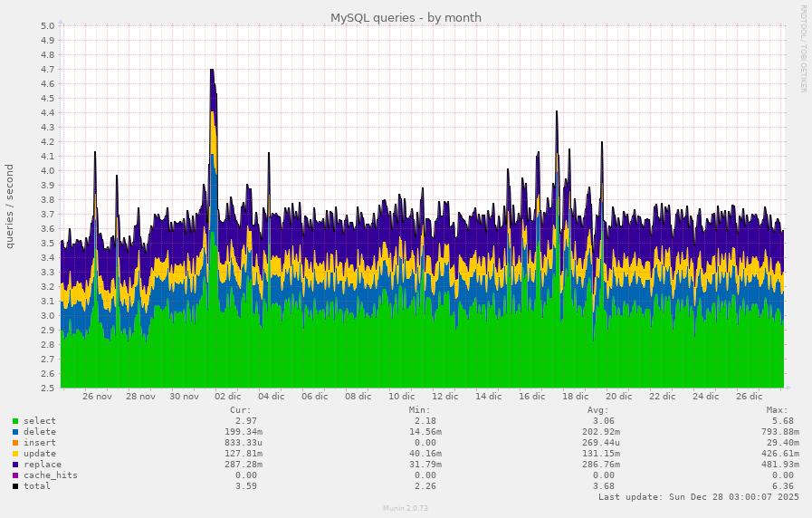Image resolution: width=812 pixels, height=518 pixels.
Task: Click the 5.0 y-axis tick label
Action: pyautogui.click(x=48, y=26)
